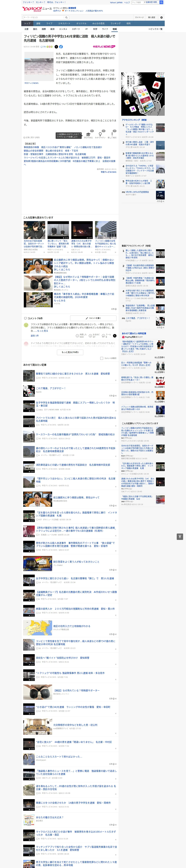Screen dimensions: 186x868
Task: Toggle the コメント非表示 checkbox
Action: pyautogui.click(x=102, y=358)
